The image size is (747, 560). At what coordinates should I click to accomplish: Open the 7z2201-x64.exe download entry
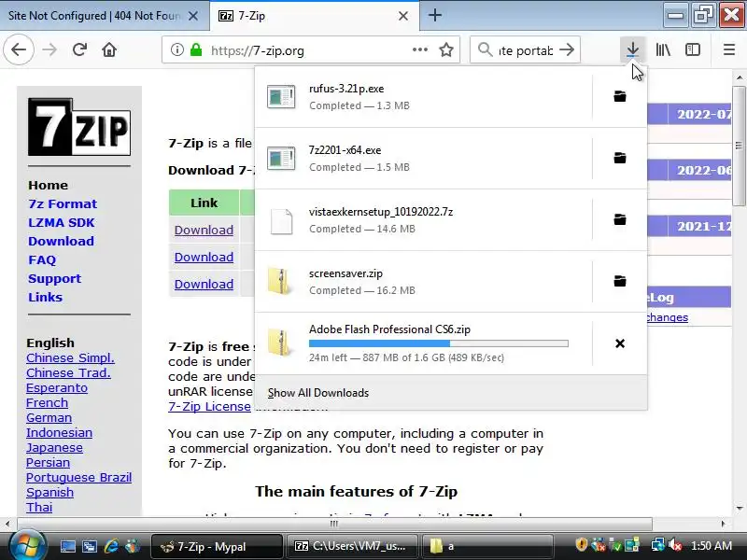(424, 158)
